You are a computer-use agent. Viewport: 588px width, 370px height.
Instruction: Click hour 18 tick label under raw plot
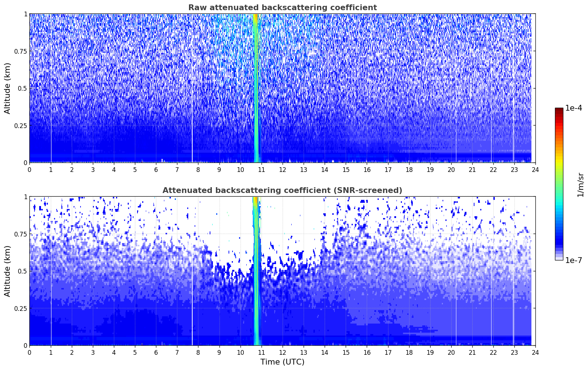pos(409,169)
